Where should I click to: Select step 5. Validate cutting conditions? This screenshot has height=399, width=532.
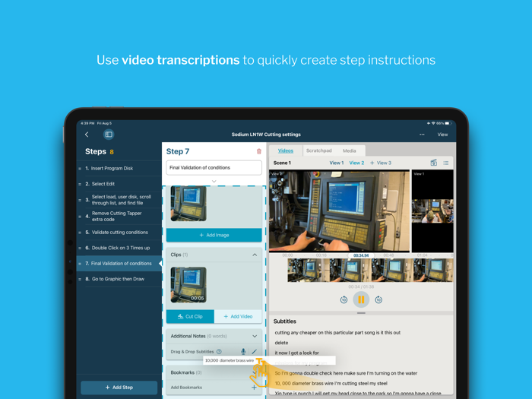[119, 233]
